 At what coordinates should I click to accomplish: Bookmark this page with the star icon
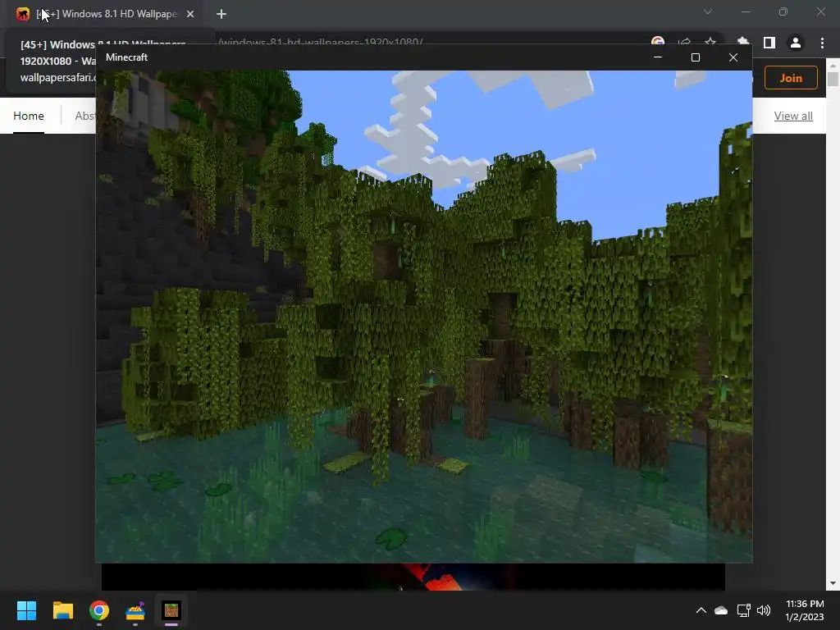[x=710, y=43]
